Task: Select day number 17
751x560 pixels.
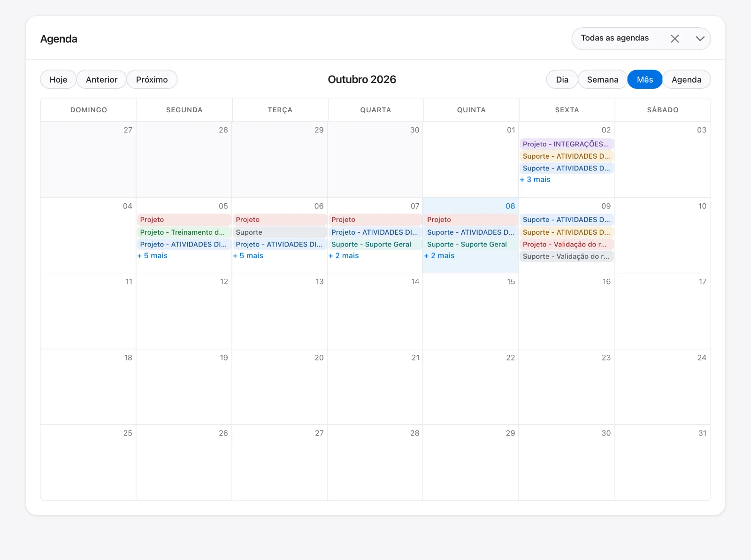Action: (x=702, y=282)
